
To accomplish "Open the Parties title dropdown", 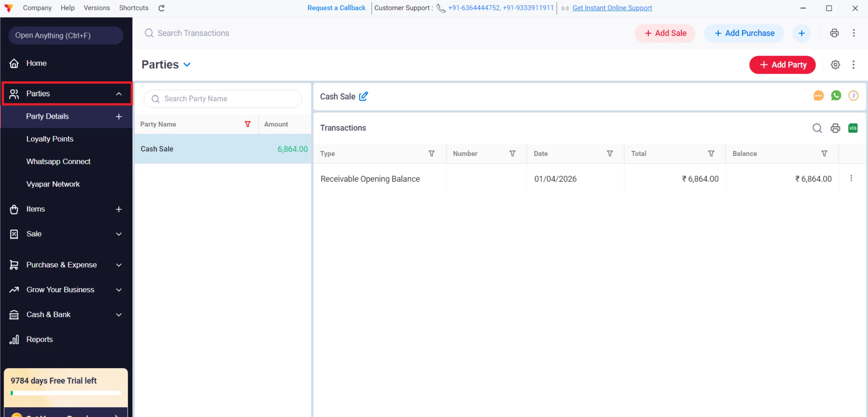I will click(187, 64).
